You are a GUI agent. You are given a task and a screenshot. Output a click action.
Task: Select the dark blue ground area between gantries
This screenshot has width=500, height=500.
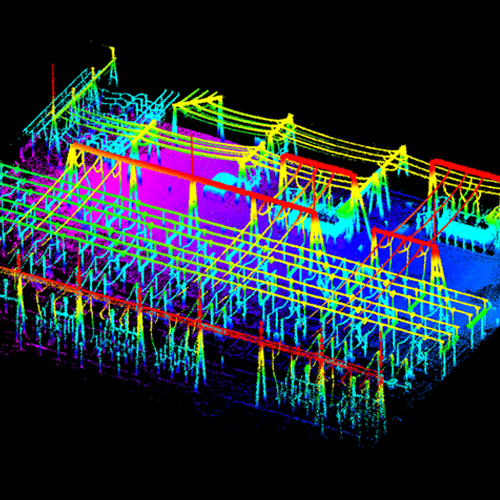(350, 247)
